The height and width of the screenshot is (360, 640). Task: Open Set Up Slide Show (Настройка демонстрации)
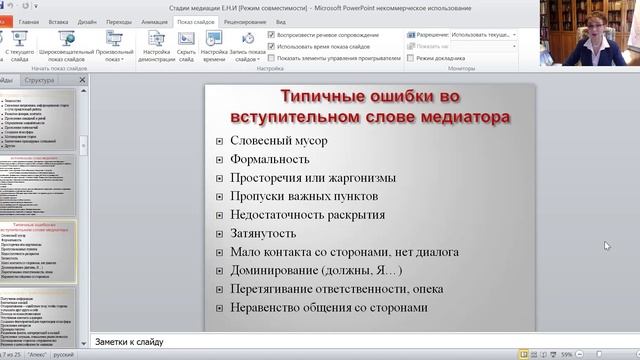156,46
